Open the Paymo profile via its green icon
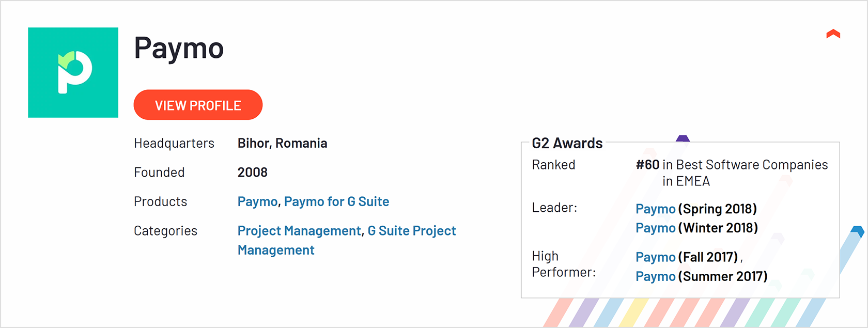 pos(73,72)
